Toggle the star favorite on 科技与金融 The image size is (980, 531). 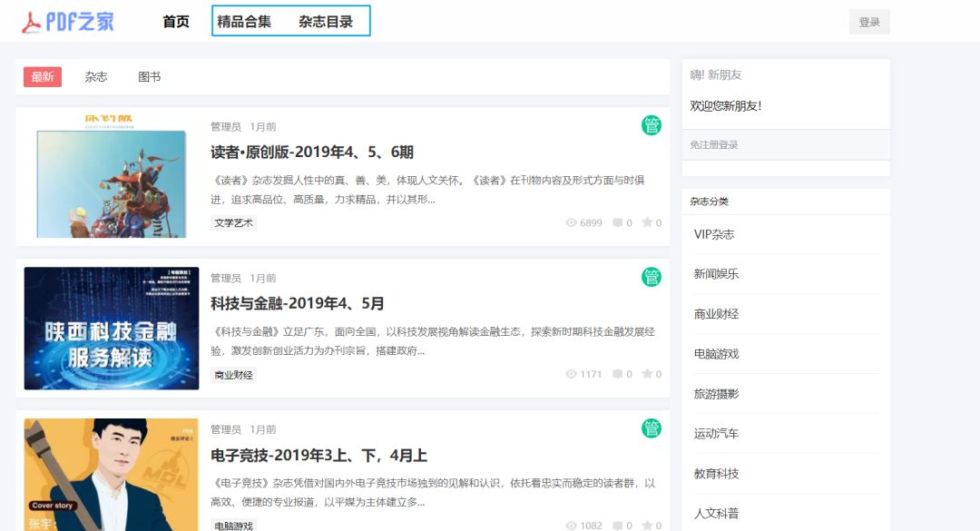[x=648, y=374]
